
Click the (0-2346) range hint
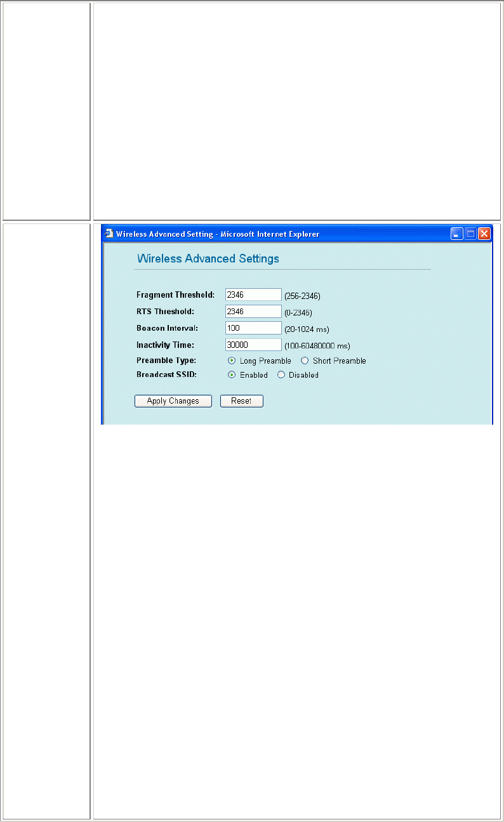298,313
